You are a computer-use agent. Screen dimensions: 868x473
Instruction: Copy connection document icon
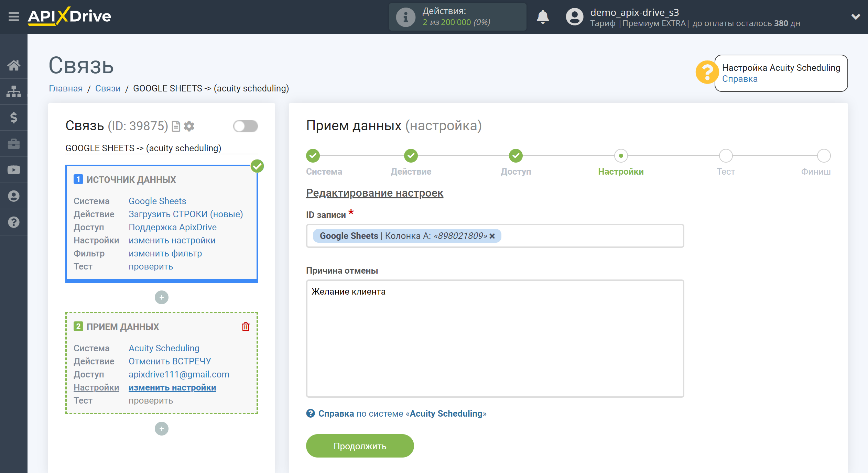[176, 126]
